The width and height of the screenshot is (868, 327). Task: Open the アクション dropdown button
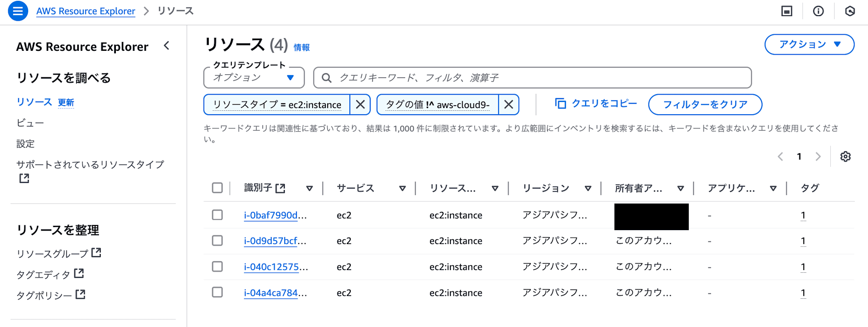[x=809, y=44]
